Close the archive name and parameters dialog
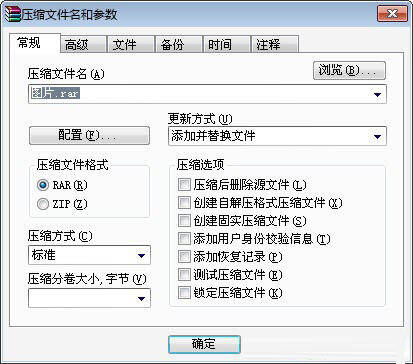 (x=393, y=14)
